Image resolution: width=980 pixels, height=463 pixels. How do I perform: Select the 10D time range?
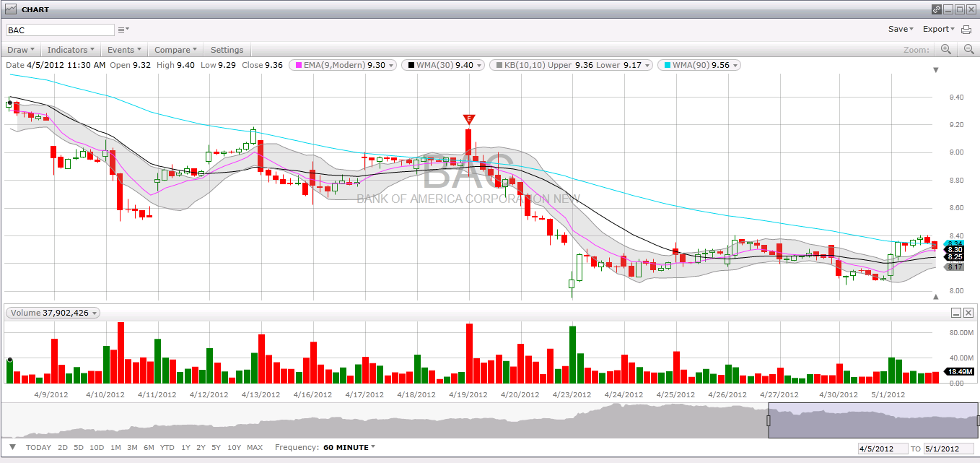[x=97, y=448]
